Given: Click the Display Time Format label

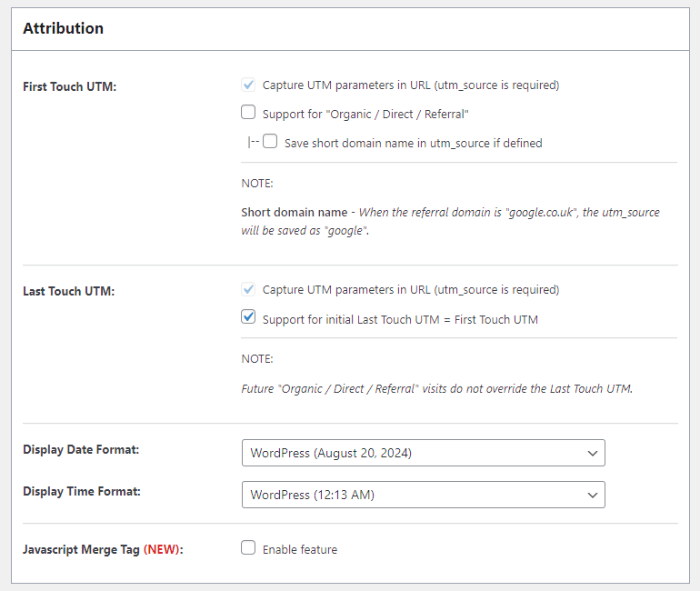Looking at the screenshot, I should click(82, 492).
